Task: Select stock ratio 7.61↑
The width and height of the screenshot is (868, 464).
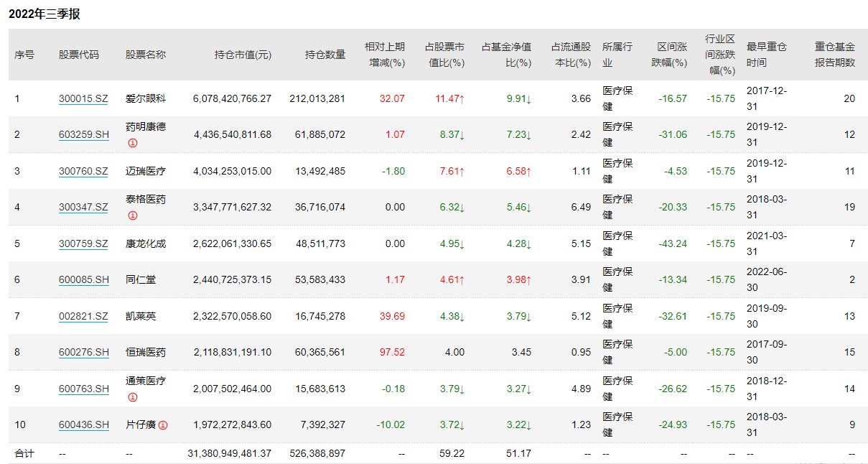Action: pyautogui.click(x=452, y=171)
